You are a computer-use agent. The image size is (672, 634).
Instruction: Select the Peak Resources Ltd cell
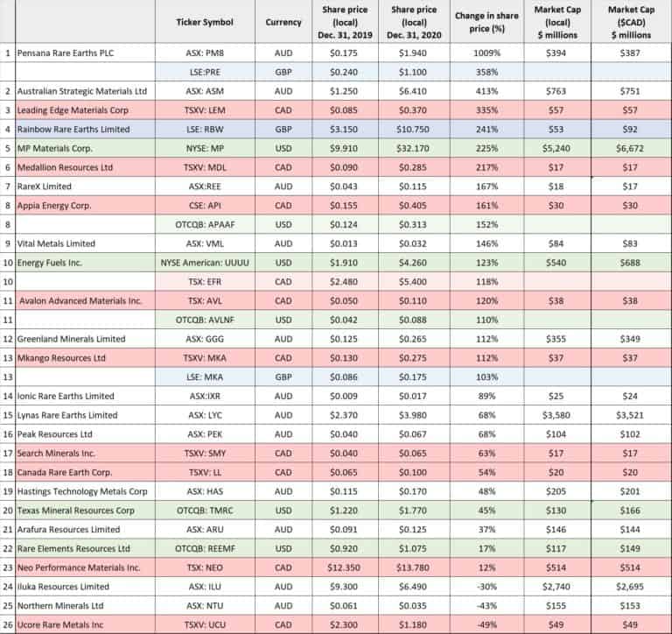click(x=85, y=434)
